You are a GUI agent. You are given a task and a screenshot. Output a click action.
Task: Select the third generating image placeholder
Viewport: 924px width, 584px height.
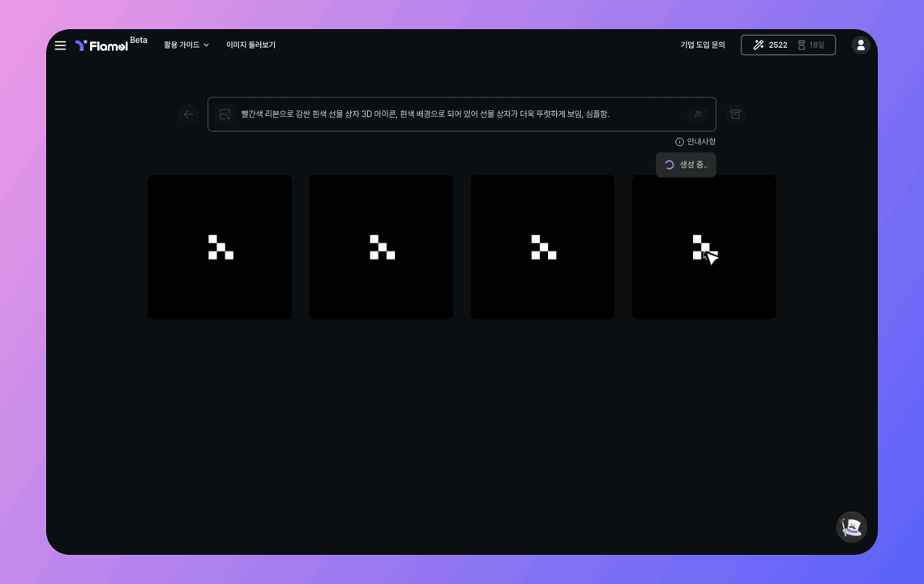click(542, 247)
